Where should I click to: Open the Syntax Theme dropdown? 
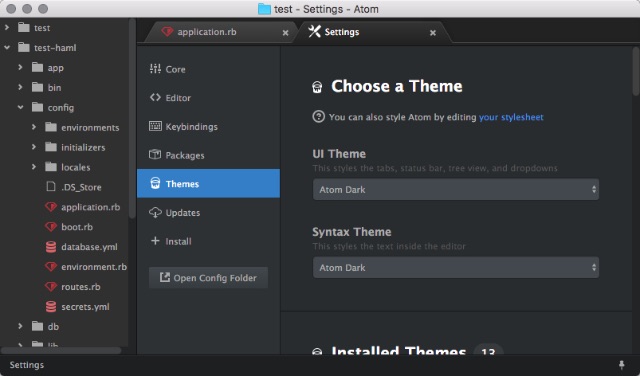456,267
